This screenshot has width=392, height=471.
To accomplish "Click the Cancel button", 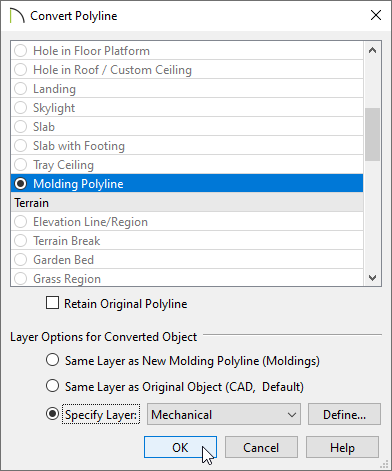I will pos(261,447).
